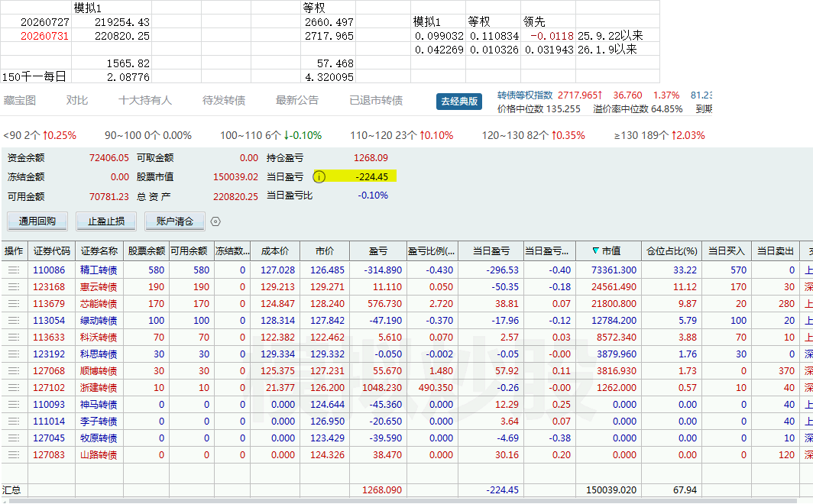Open row menu icon for 芯能转债
Screen dimensions: 813x504
[x=14, y=303]
